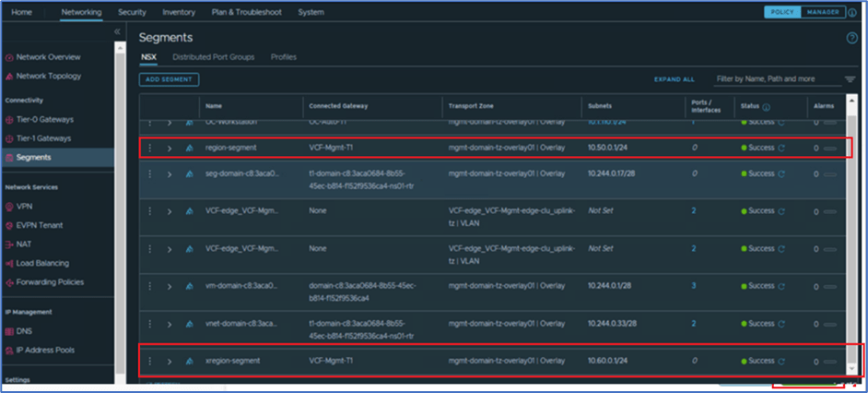
Task: Expand the region-segment row
Action: (170, 148)
